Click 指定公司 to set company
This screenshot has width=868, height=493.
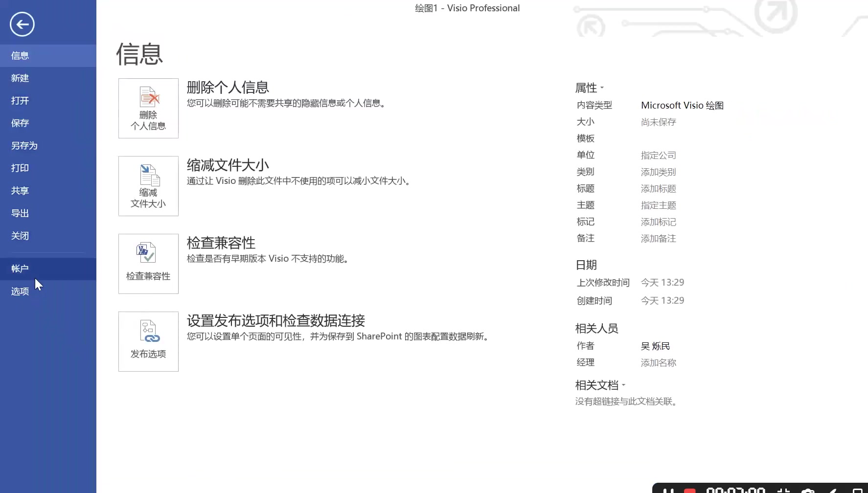[658, 155]
